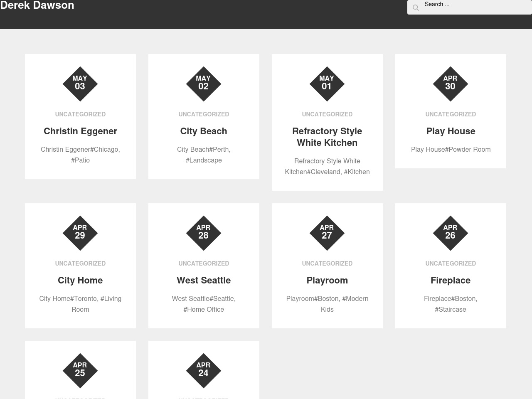This screenshot has width=532, height=399.
Task: Open the City Home post title
Action: click(80, 280)
